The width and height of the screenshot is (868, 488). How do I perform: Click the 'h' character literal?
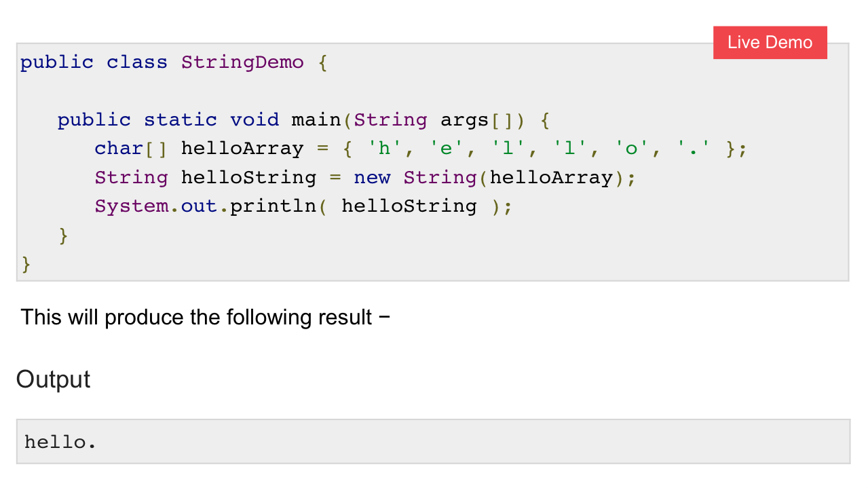coord(384,149)
